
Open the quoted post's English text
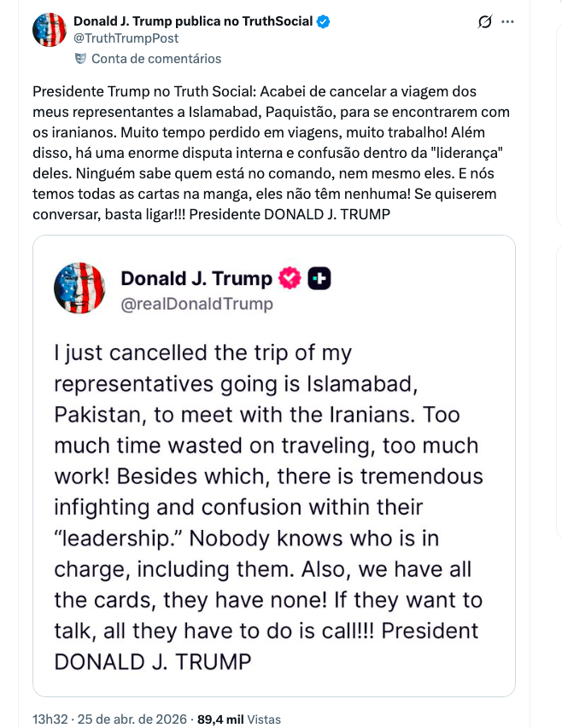tap(268, 505)
